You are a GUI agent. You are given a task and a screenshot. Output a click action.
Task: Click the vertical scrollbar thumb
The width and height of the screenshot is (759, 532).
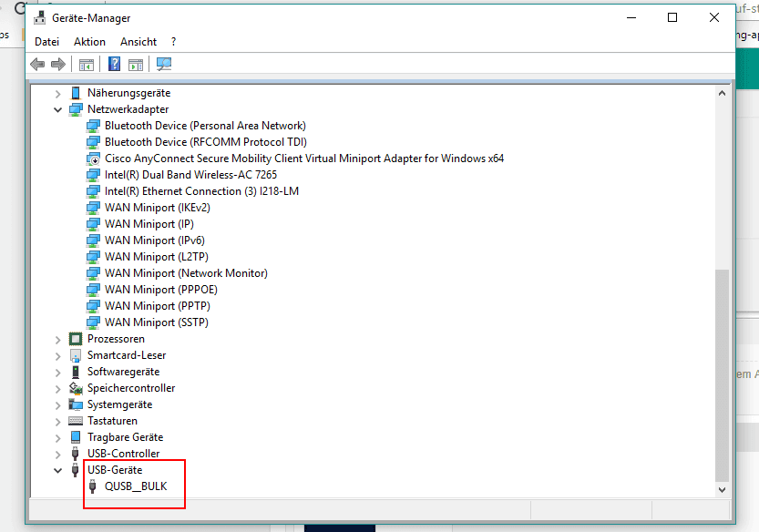[x=722, y=375]
